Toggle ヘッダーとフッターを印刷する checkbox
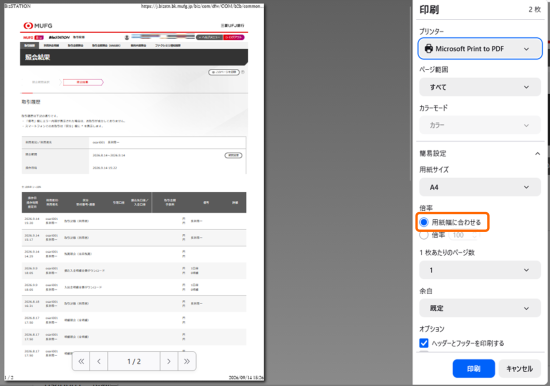 (x=424, y=343)
